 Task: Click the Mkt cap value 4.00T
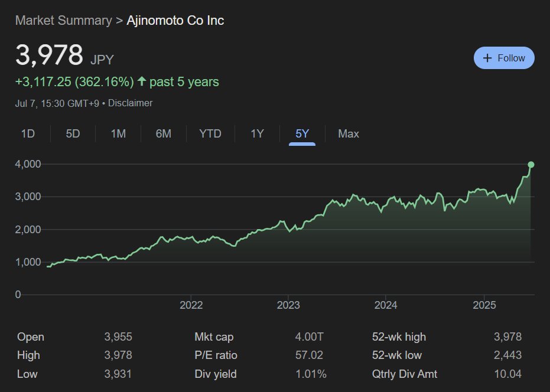[309, 337]
